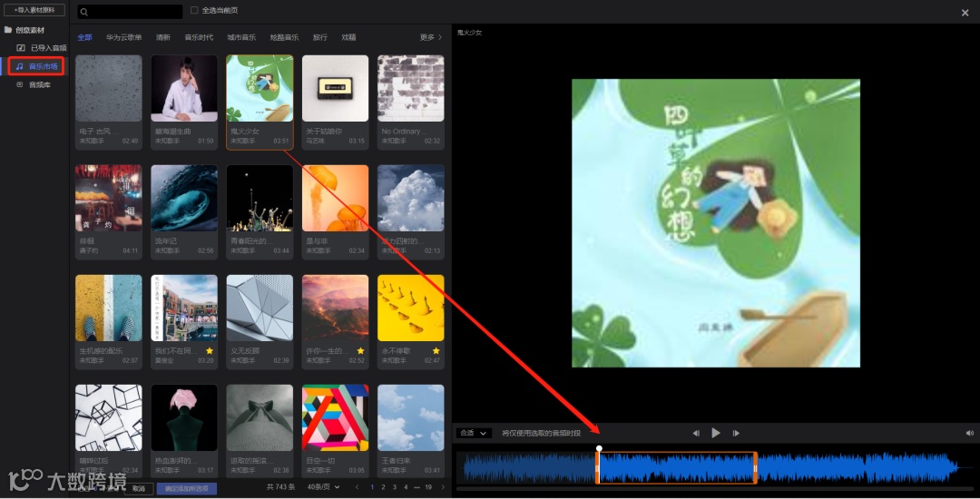The image size is (980, 499).
Task: Click the right orange selection handle
Action: pos(755,468)
